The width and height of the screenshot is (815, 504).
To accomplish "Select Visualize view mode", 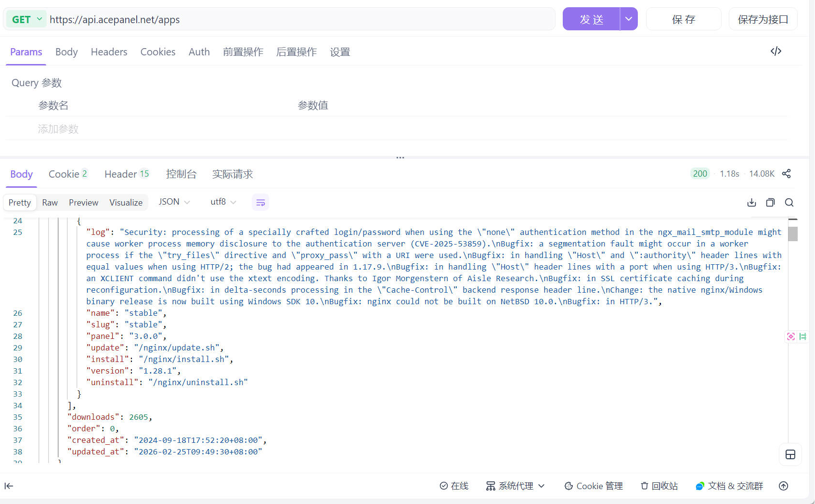I will [126, 203].
